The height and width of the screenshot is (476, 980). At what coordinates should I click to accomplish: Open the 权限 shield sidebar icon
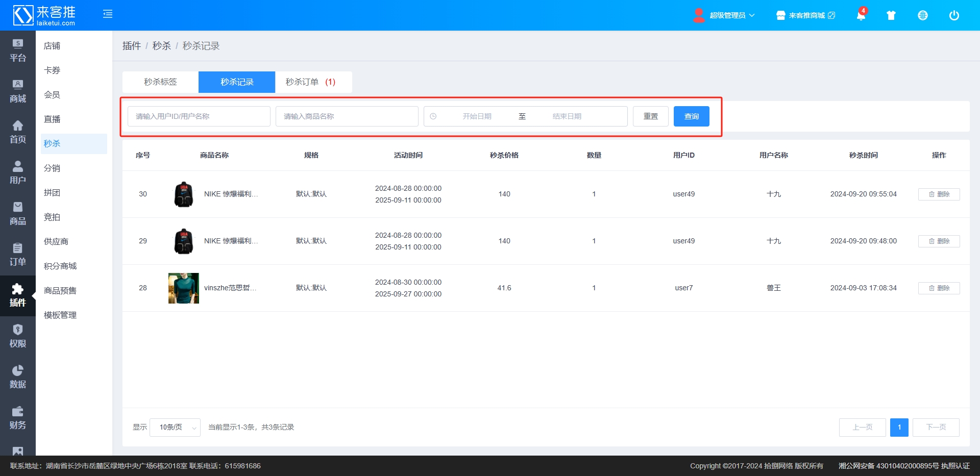click(17, 336)
